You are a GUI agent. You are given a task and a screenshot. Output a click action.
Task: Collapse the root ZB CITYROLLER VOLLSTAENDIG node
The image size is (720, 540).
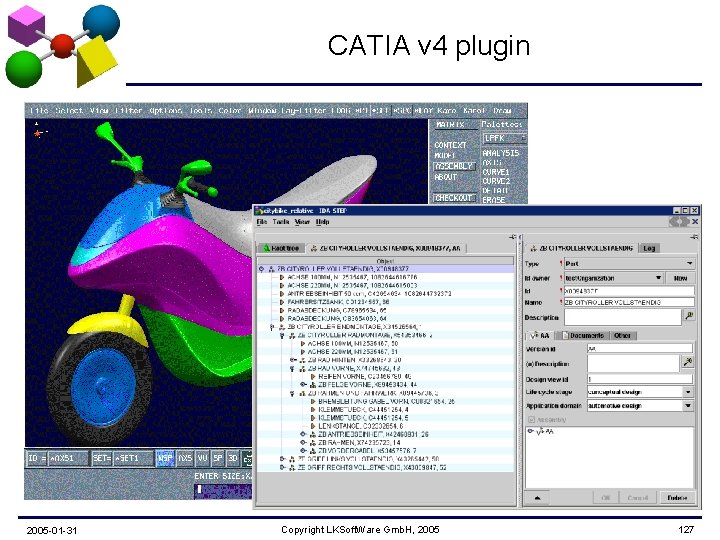click(261, 269)
